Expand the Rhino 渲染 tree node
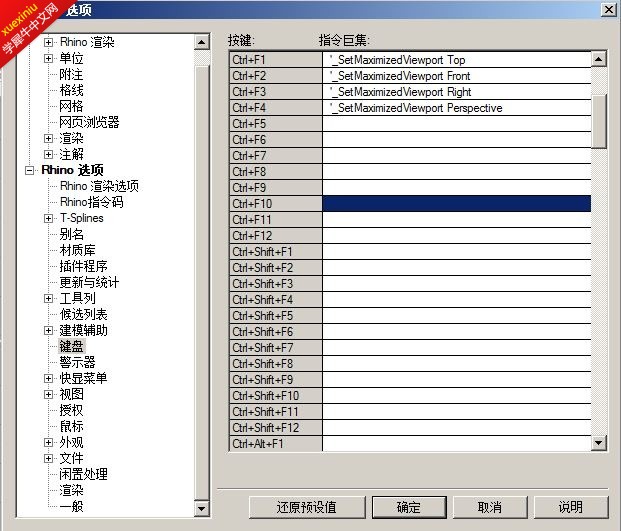This screenshot has height=531, width=621. tap(48, 42)
